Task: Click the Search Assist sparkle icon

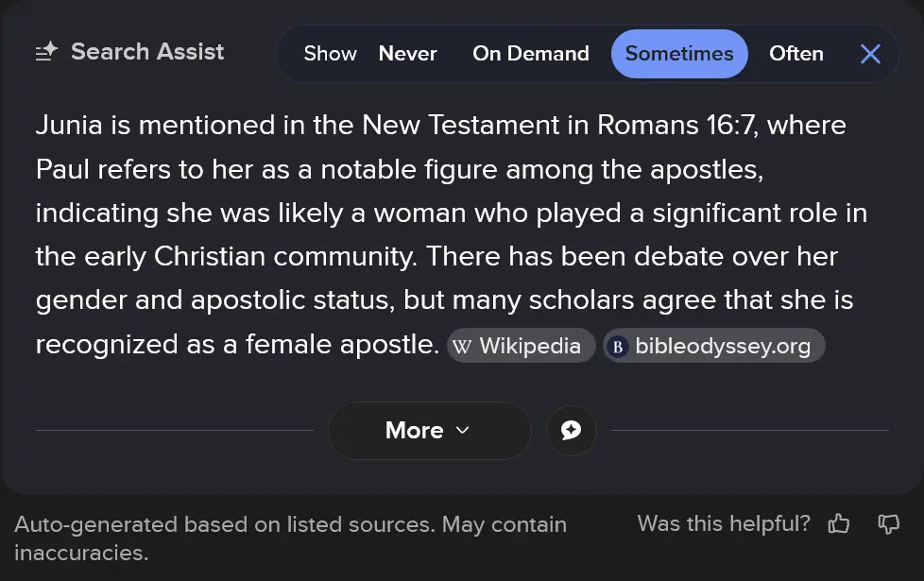Action: (47, 52)
